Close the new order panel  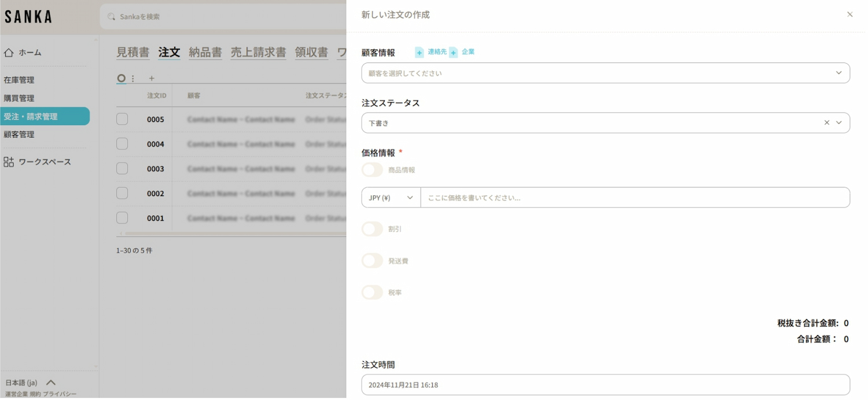tap(849, 14)
